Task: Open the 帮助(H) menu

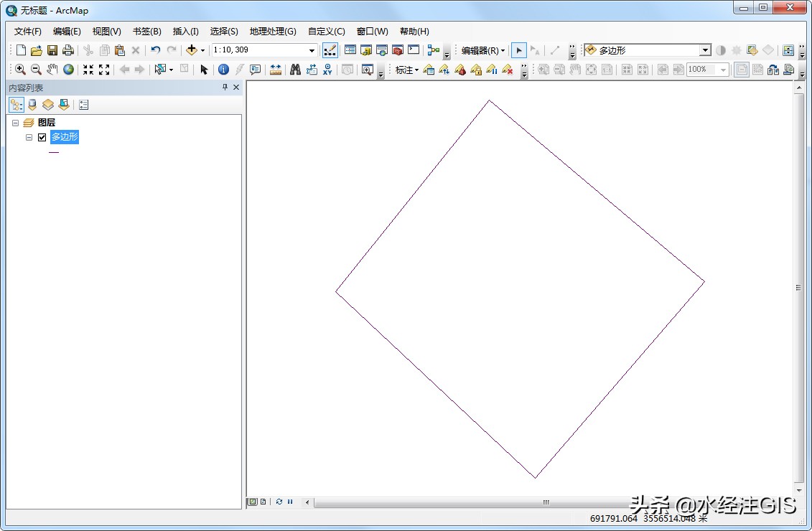Action: click(414, 31)
